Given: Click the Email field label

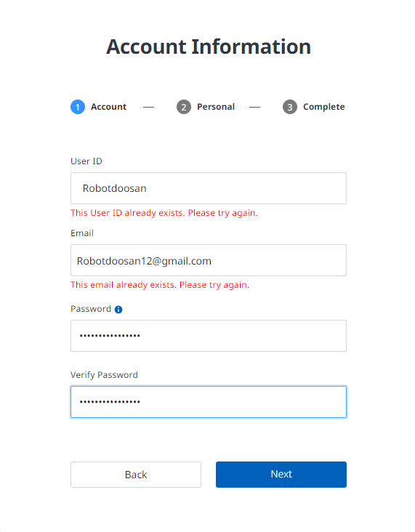Looking at the screenshot, I should 82,233.
